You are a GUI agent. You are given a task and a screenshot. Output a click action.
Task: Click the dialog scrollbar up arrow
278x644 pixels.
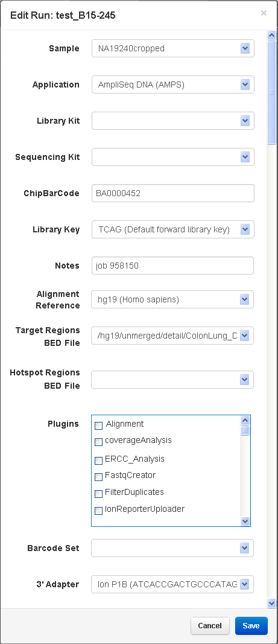click(x=271, y=36)
